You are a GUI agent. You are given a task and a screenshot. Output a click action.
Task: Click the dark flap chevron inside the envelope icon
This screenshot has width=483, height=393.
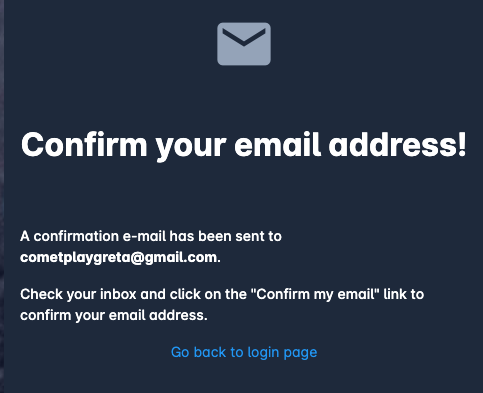coord(244,37)
